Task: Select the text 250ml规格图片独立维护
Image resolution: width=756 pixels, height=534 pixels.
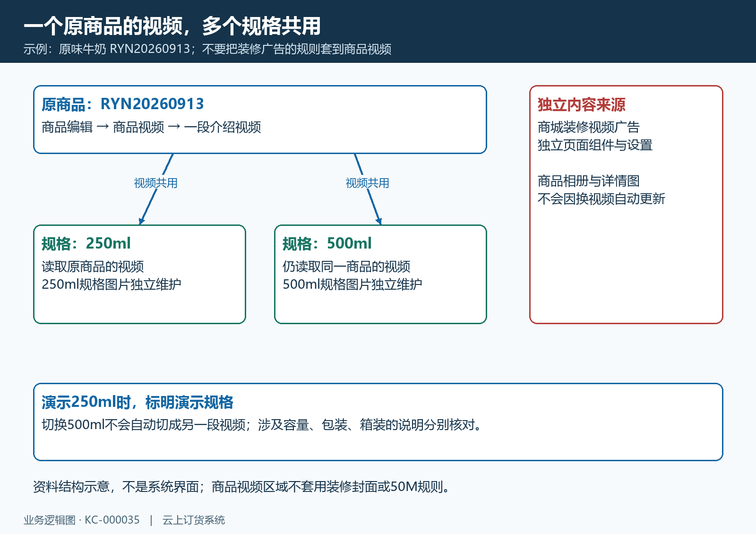Action: 112,284
